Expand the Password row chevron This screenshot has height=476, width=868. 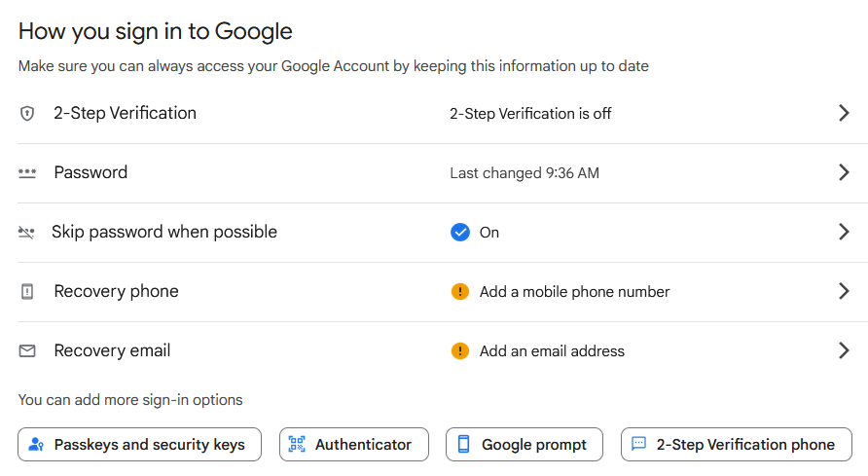pyautogui.click(x=844, y=172)
